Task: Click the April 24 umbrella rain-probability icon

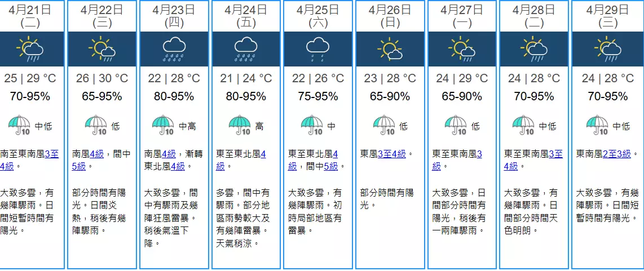Action: coord(240,126)
